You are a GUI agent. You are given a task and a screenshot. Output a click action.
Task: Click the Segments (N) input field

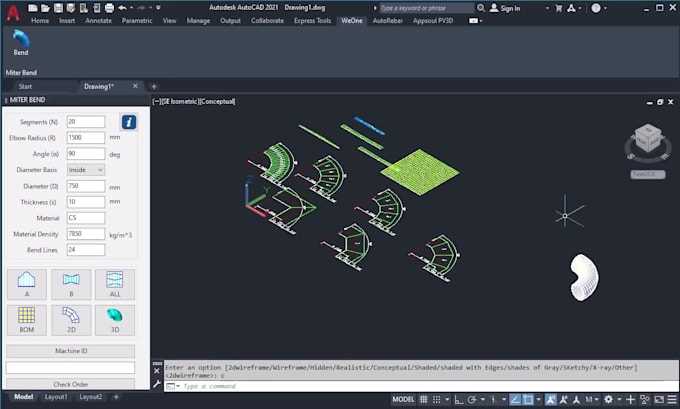86,122
